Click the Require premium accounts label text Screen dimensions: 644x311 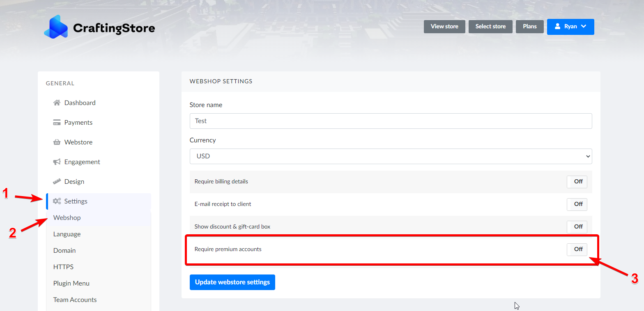point(228,249)
